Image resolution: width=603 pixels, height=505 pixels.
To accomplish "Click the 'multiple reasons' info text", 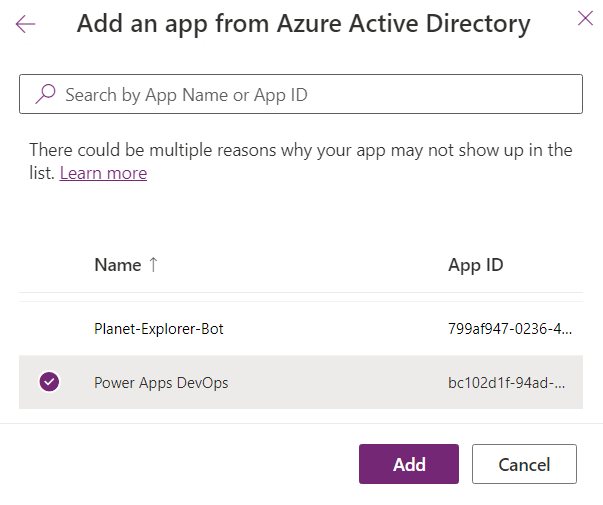I will pyautogui.click(x=300, y=150).
